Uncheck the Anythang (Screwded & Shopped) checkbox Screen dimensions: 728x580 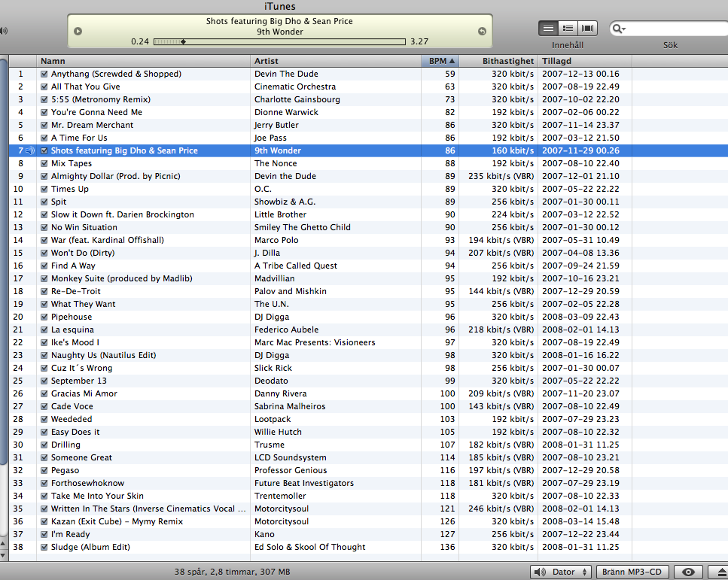[44, 74]
